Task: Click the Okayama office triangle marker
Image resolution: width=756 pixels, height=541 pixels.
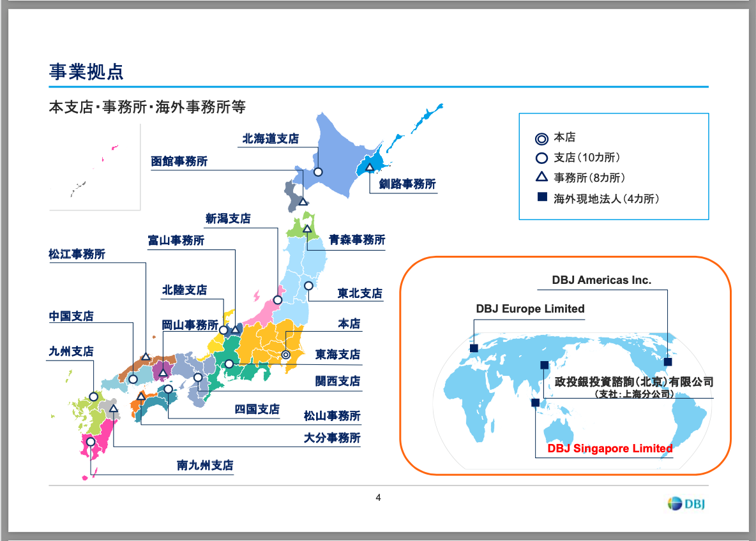Action: (x=163, y=373)
